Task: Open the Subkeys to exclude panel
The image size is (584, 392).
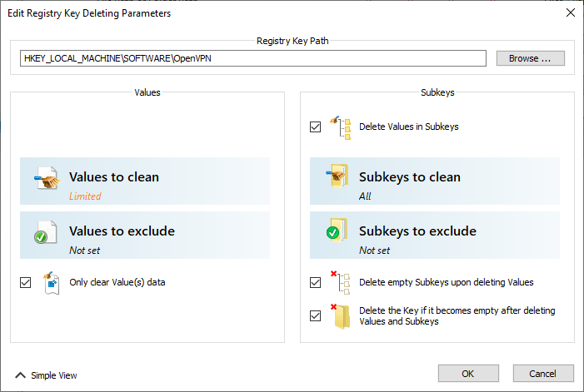Action: (435, 235)
